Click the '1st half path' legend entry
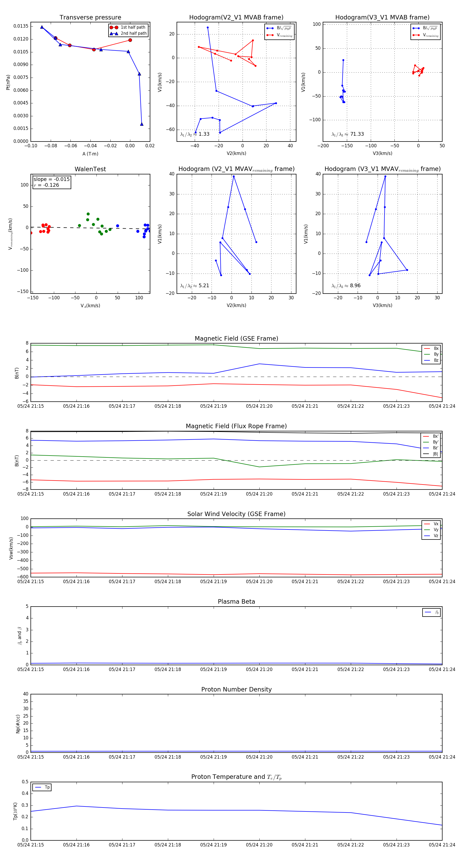The height and width of the screenshot is (868, 473). [x=128, y=27]
